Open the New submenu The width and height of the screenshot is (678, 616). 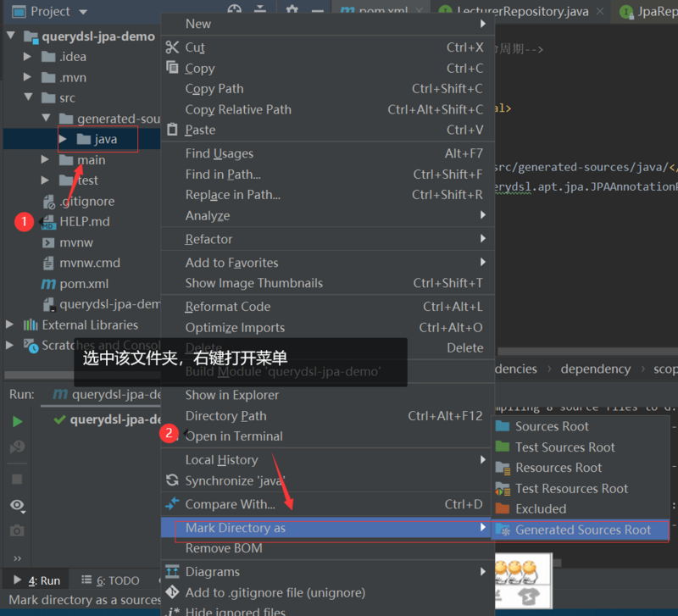pos(328,24)
